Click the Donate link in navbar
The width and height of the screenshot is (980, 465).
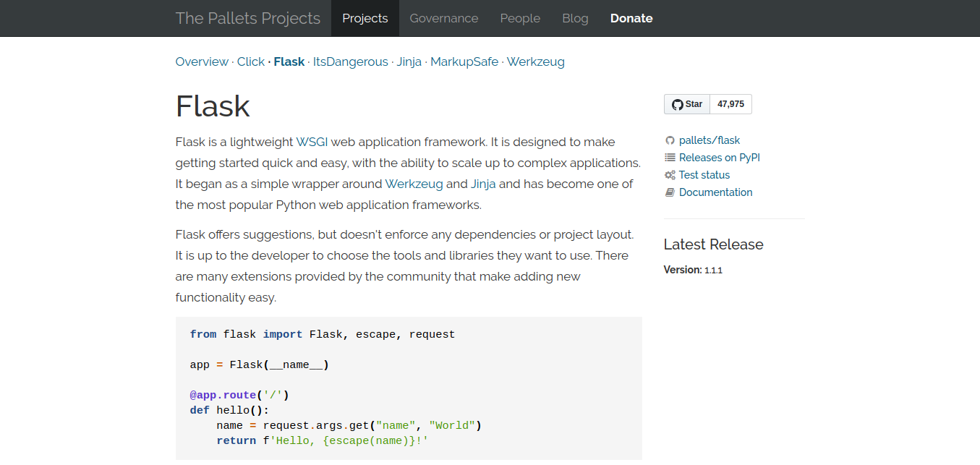(631, 18)
